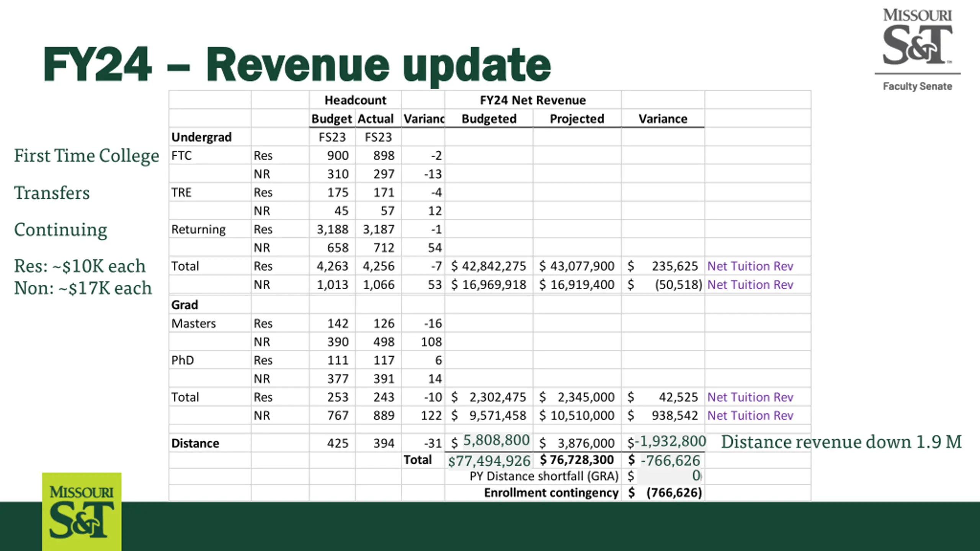This screenshot has height=551, width=980.
Task: Click the TRE row label
Action: coord(181,192)
